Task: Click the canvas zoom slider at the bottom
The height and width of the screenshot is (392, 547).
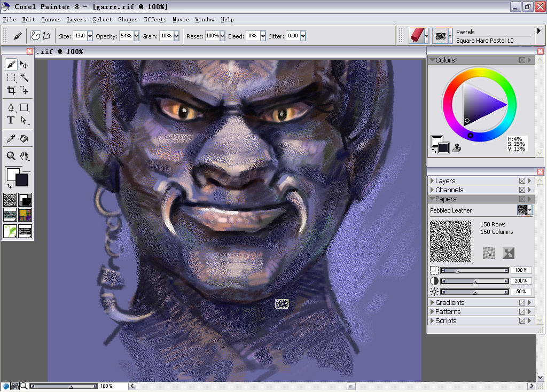Action: click(64, 386)
